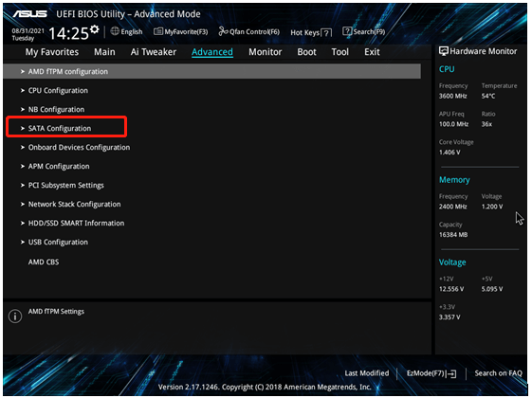Click the ASUS logo
This screenshot has width=532, height=398.
(29, 13)
